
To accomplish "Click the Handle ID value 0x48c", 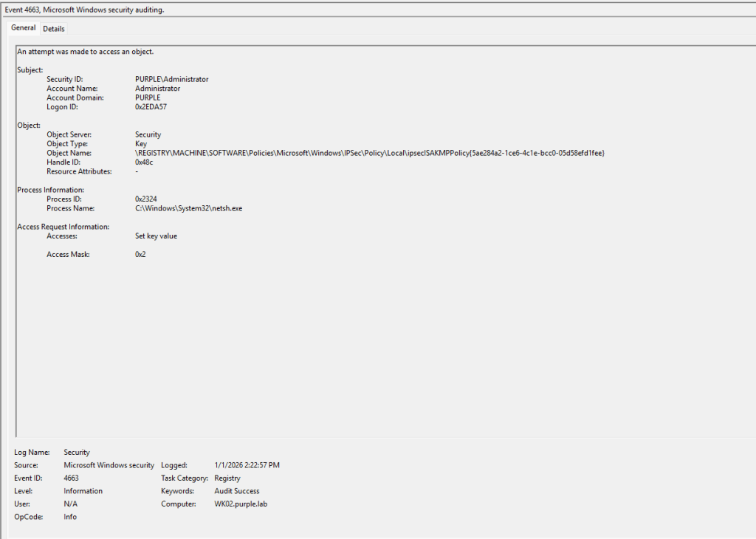I will (x=146, y=162).
